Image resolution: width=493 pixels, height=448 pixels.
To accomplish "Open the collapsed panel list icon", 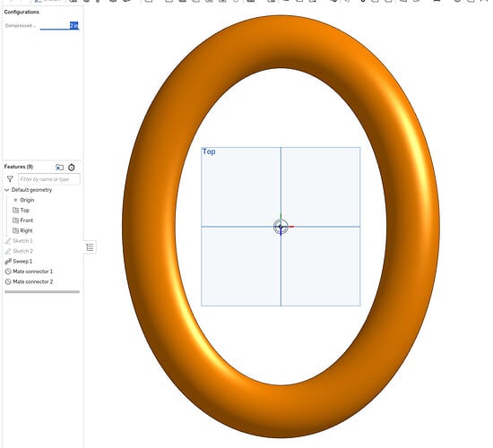I will [x=90, y=247].
